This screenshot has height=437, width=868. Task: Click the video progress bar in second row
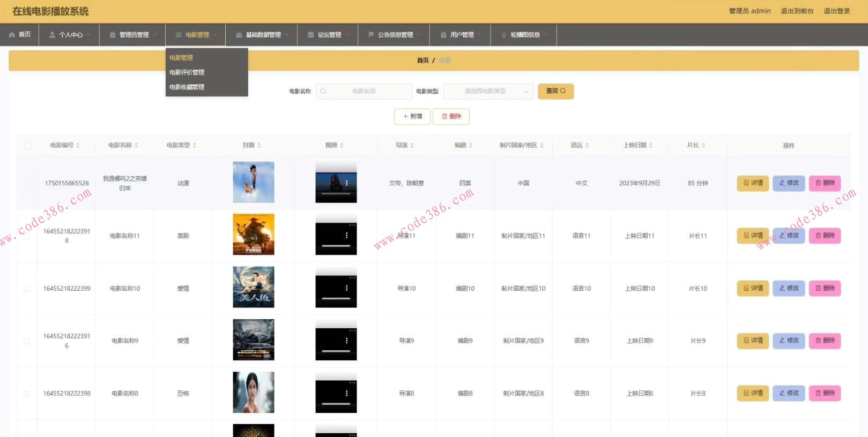click(x=336, y=246)
